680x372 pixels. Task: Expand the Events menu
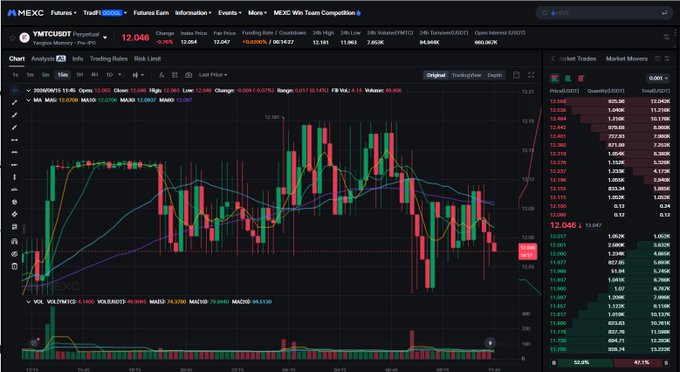229,13
